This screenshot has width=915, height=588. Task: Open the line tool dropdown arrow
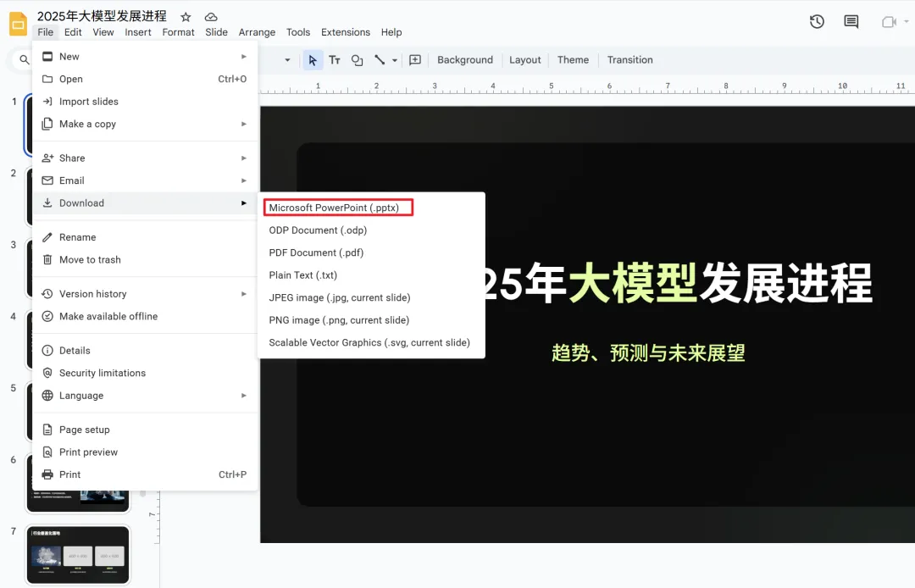click(395, 61)
